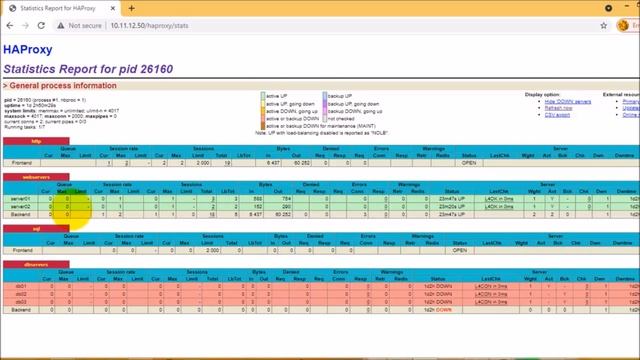Click the db03 row name

(21, 302)
